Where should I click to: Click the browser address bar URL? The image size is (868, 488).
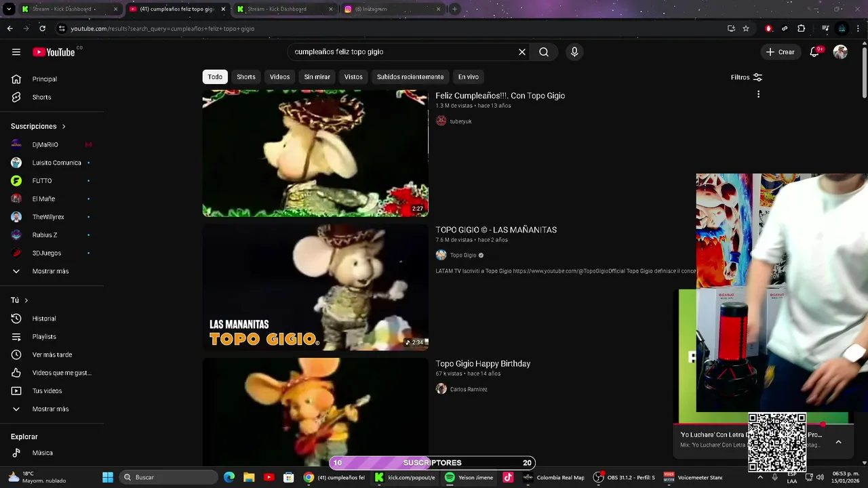tap(163, 28)
